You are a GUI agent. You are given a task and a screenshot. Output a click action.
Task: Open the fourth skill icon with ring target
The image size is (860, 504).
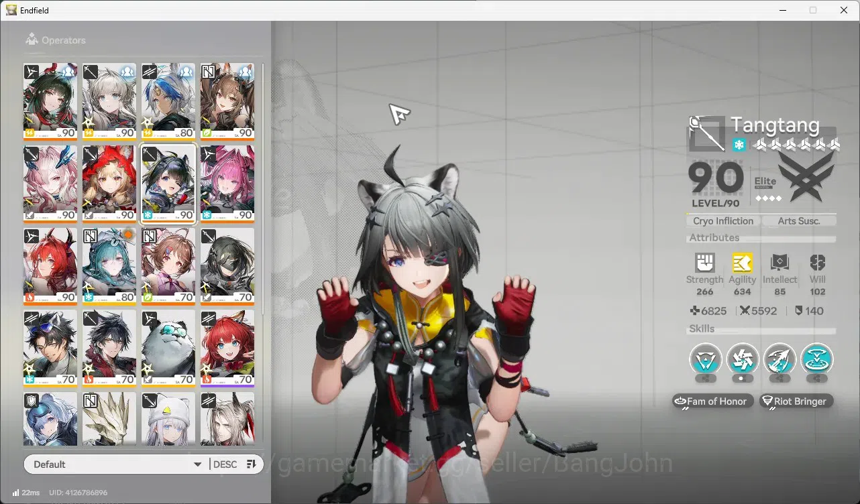click(816, 359)
